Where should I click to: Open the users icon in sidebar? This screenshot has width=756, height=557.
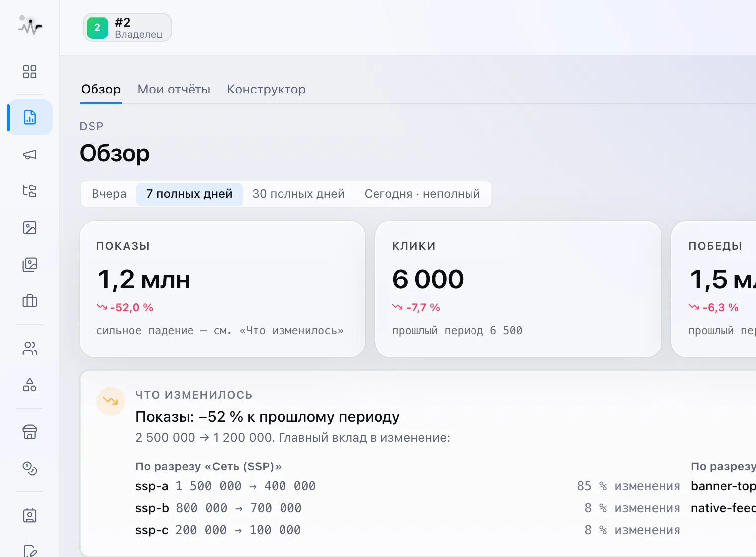30,348
